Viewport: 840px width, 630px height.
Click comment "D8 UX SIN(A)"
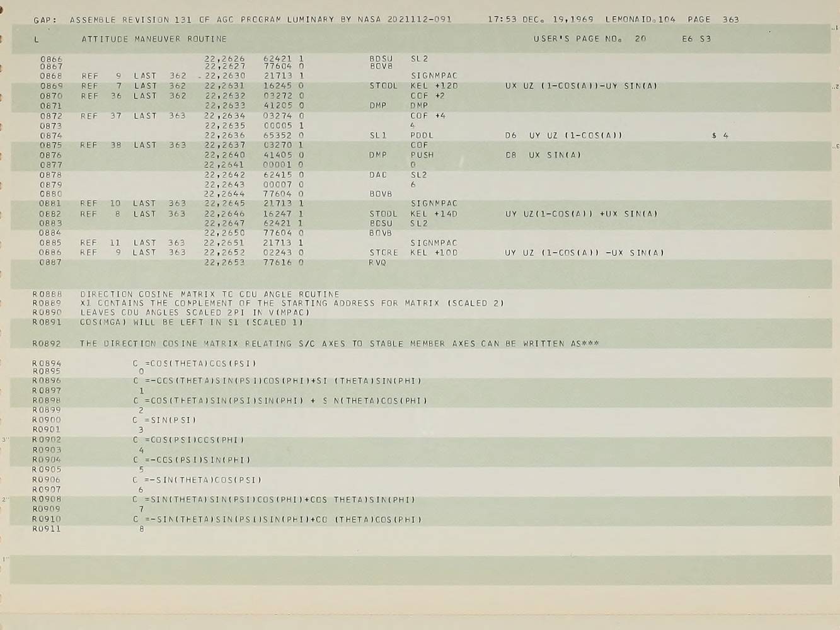543,155
